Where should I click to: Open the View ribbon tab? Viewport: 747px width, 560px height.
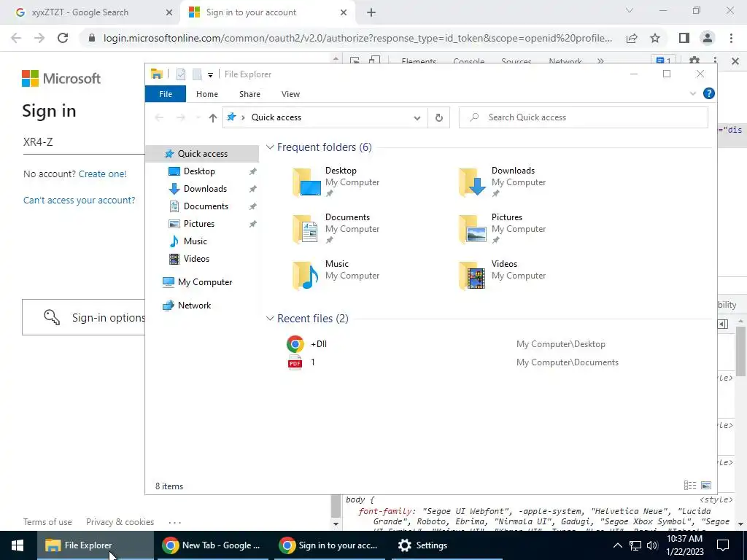pos(290,94)
